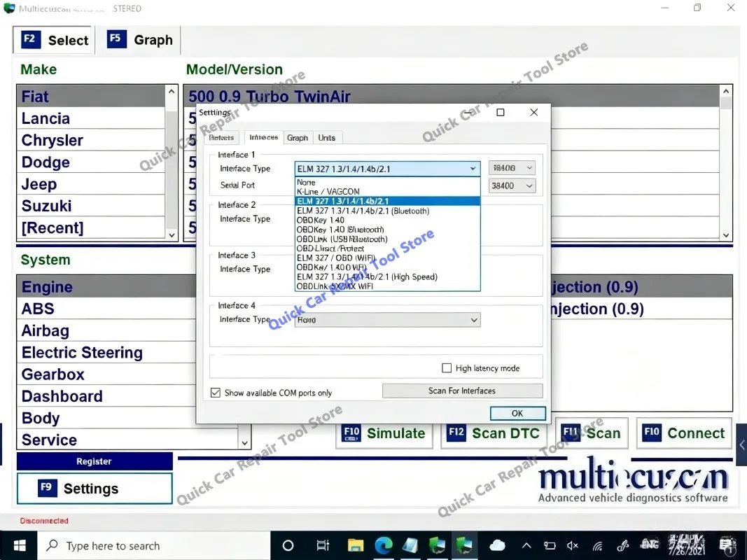Select [Recent] in Make list

(91, 227)
